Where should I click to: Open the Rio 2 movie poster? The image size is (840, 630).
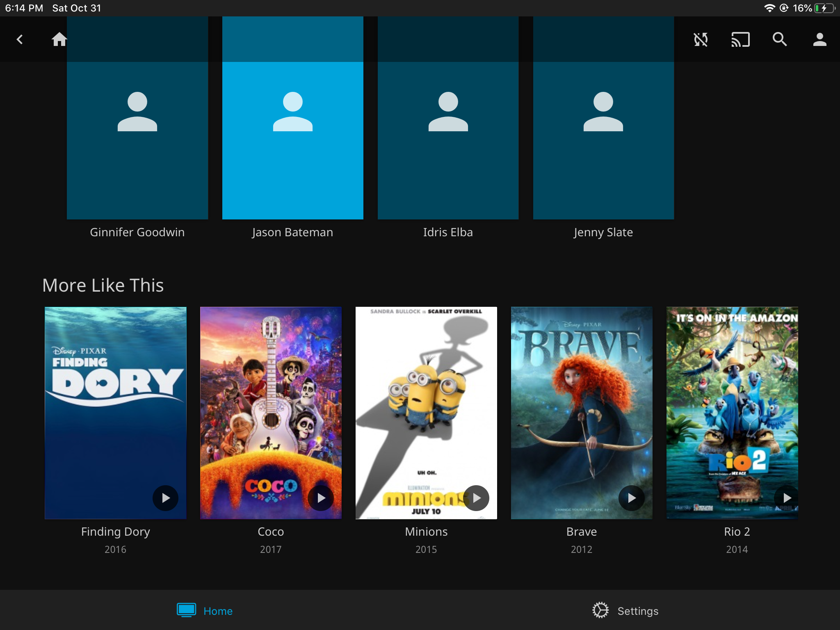tap(733, 413)
